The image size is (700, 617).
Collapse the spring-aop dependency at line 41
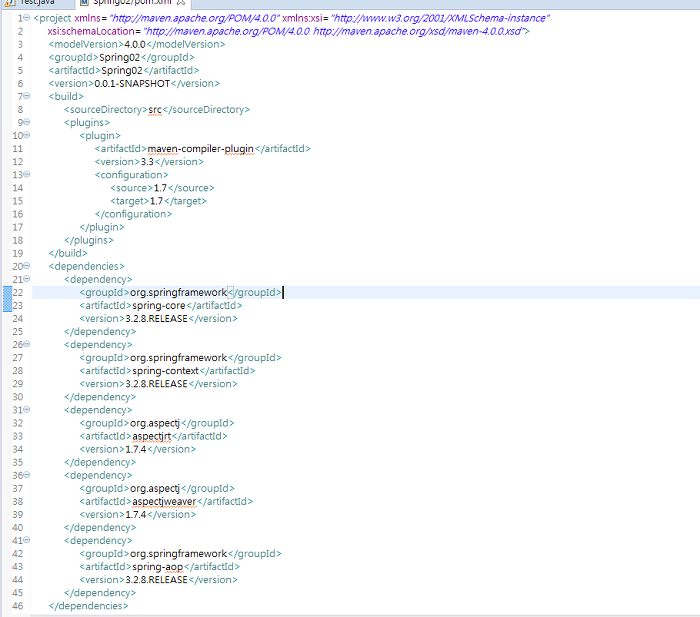click(26, 539)
